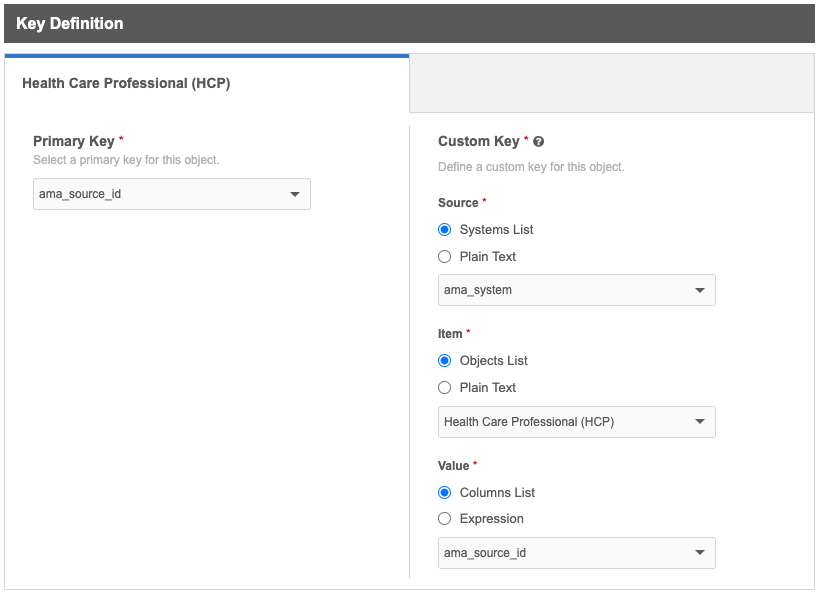
Task: Click the Custom Key help question-mark icon
Action: point(539,142)
